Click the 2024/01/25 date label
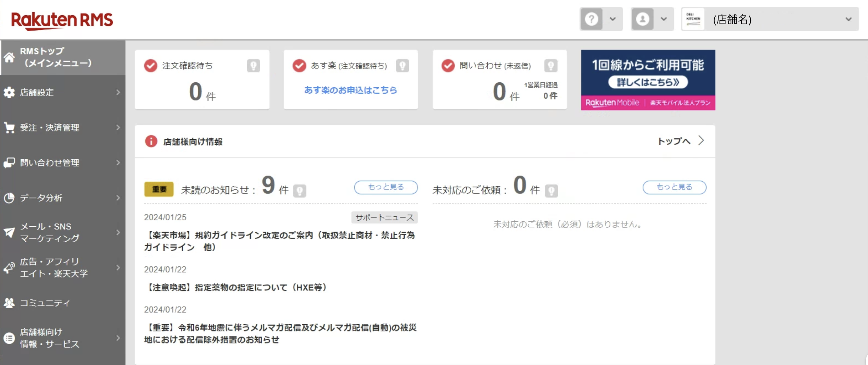Image resolution: width=868 pixels, height=365 pixels. pos(165,217)
